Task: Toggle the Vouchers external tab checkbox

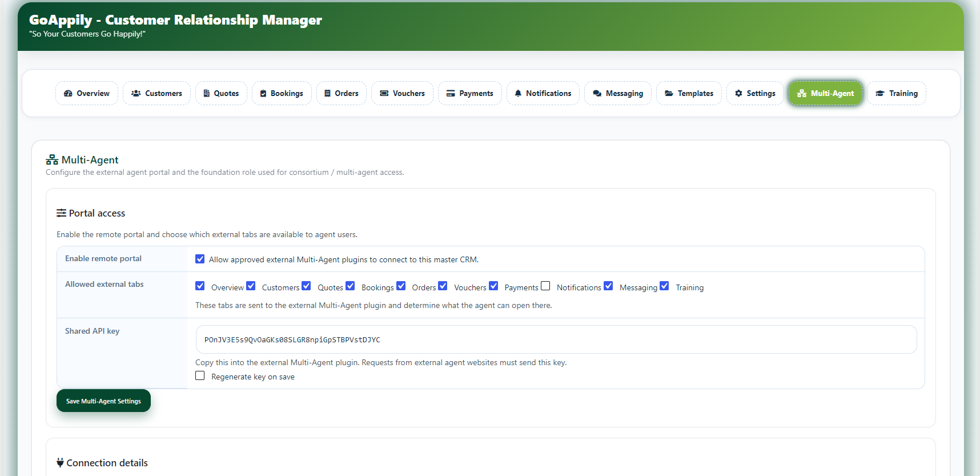Action: point(443,286)
